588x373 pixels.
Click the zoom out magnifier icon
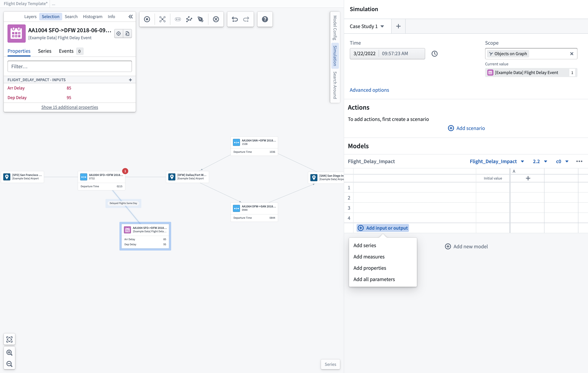pyautogui.click(x=9, y=364)
